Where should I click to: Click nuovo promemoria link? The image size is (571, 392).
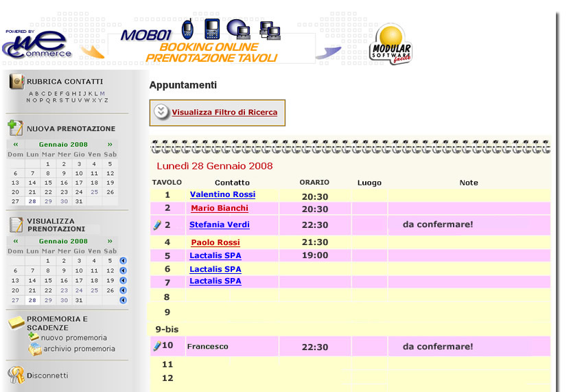(x=74, y=338)
